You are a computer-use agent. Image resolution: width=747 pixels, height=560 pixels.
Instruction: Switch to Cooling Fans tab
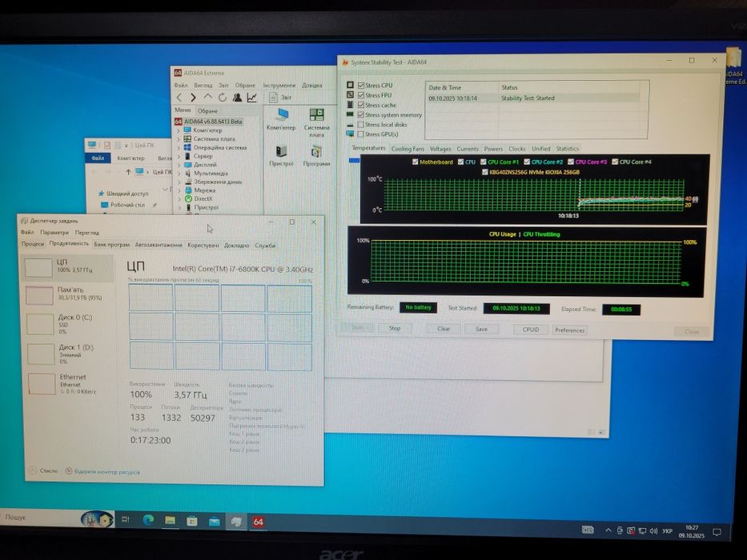tap(408, 149)
